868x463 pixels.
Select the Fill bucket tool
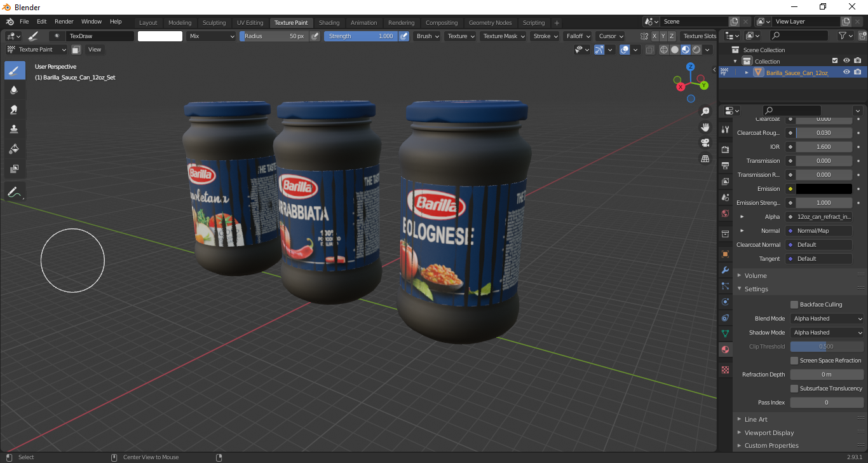[x=15, y=149]
